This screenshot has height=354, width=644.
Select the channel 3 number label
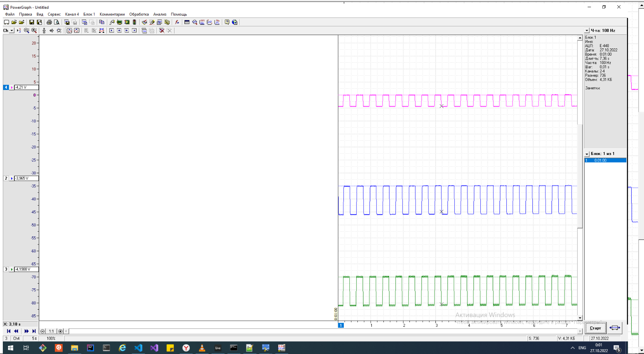pos(6,269)
